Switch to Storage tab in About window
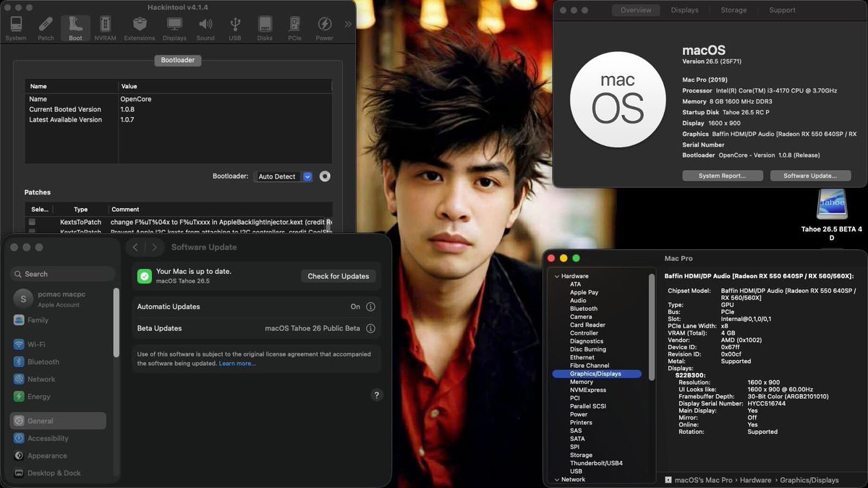This screenshot has height=488, width=868. (733, 10)
